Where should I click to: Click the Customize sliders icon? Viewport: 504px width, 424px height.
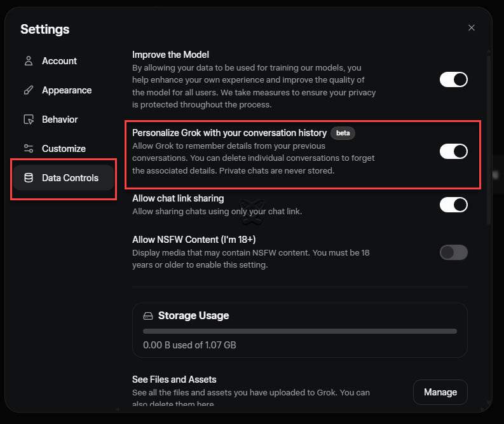[x=28, y=149]
